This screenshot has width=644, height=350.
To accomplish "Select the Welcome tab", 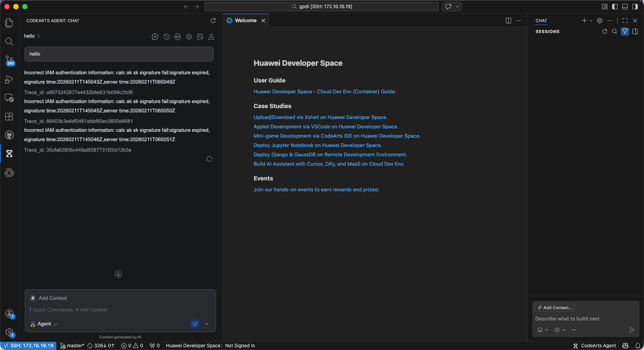I will pos(245,21).
